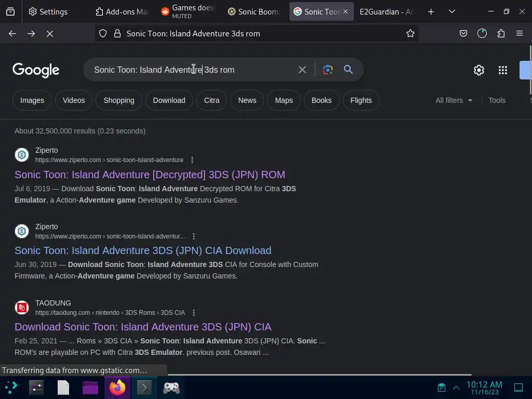Open tracking protection shield icon
The height and width of the screenshot is (399, 532).
point(103,34)
